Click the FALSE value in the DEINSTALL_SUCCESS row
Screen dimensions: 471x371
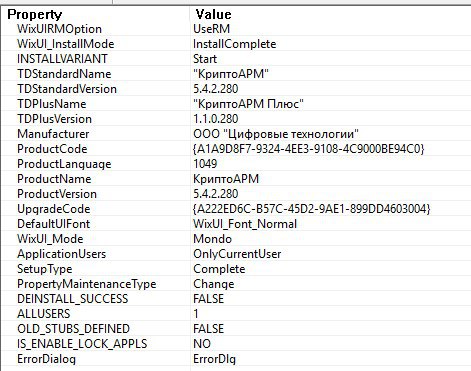pos(208,299)
